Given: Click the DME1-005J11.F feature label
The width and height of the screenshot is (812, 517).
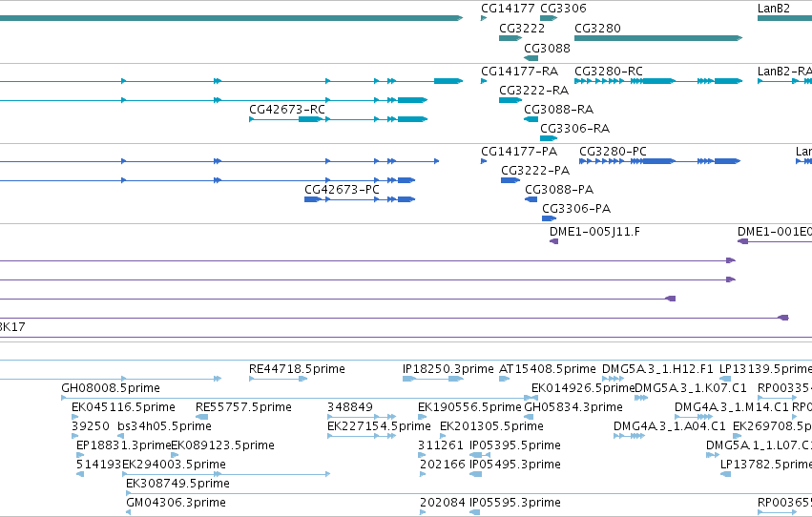Looking at the screenshot, I should 594,232.
